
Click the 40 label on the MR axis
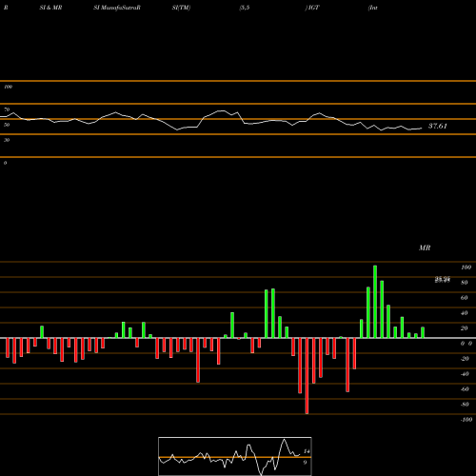click(465, 313)
